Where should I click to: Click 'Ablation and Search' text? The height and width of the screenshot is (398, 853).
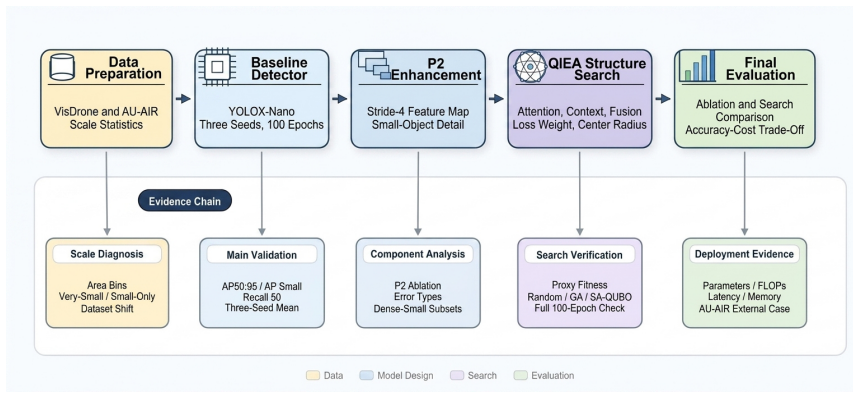pyautogui.click(x=744, y=104)
